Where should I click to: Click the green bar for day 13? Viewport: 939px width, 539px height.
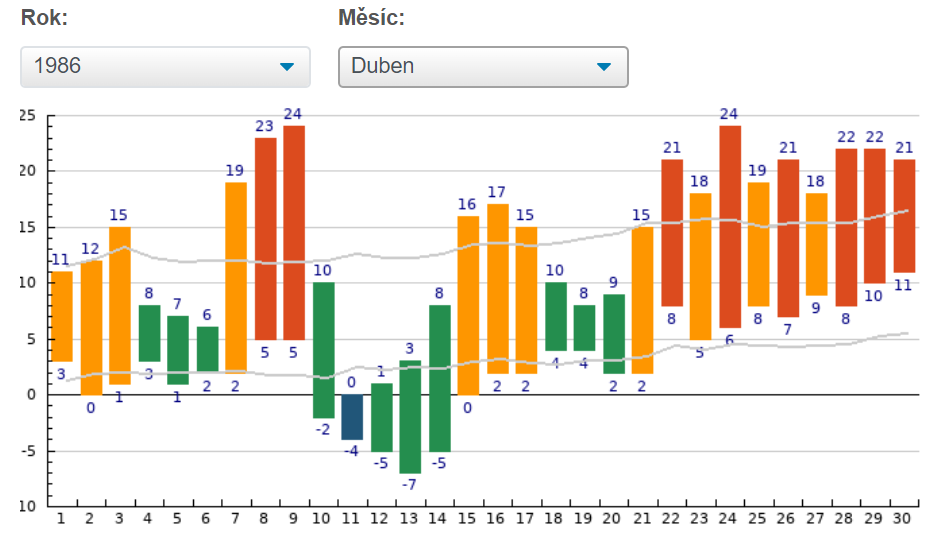[410, 416]
